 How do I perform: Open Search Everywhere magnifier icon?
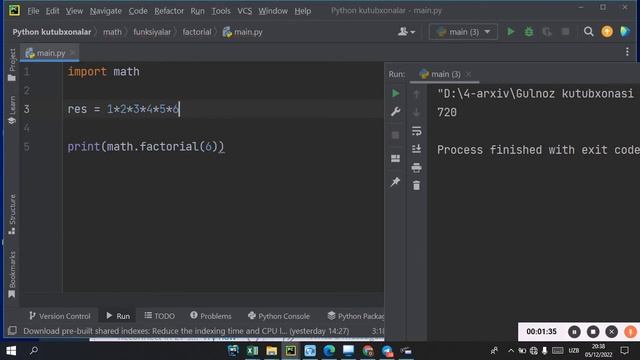[x=588, y=31]
